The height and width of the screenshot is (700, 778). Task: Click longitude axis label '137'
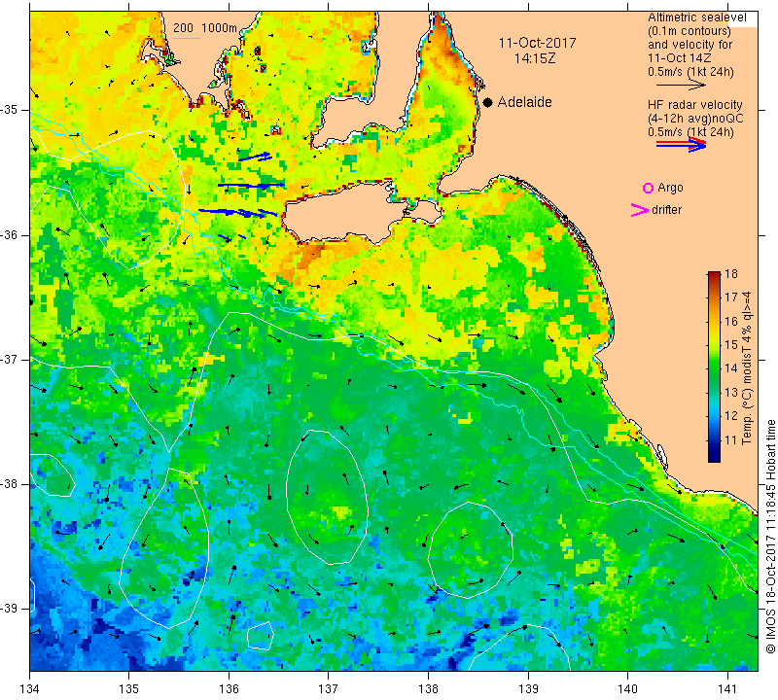coord(329,689)
